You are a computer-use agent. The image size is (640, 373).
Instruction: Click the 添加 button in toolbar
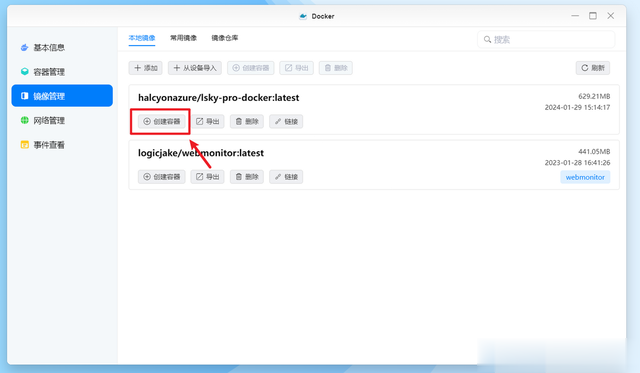coord(146,68)
